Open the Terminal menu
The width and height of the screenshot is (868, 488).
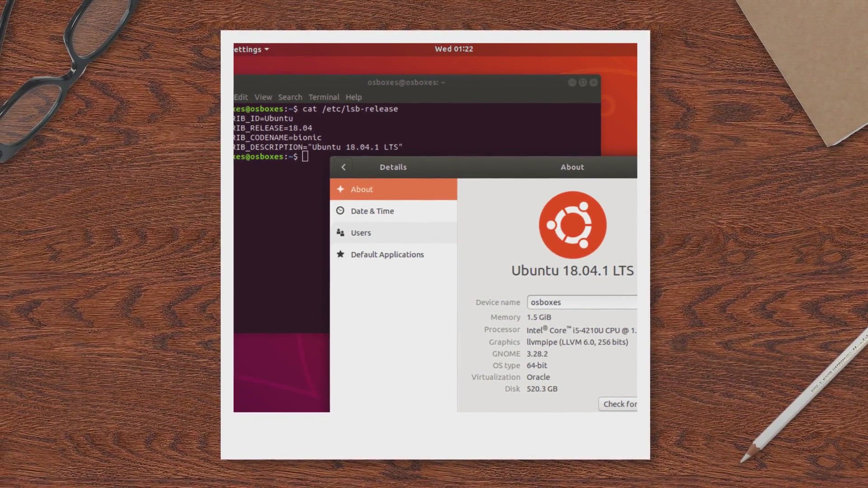pos(324,97)
